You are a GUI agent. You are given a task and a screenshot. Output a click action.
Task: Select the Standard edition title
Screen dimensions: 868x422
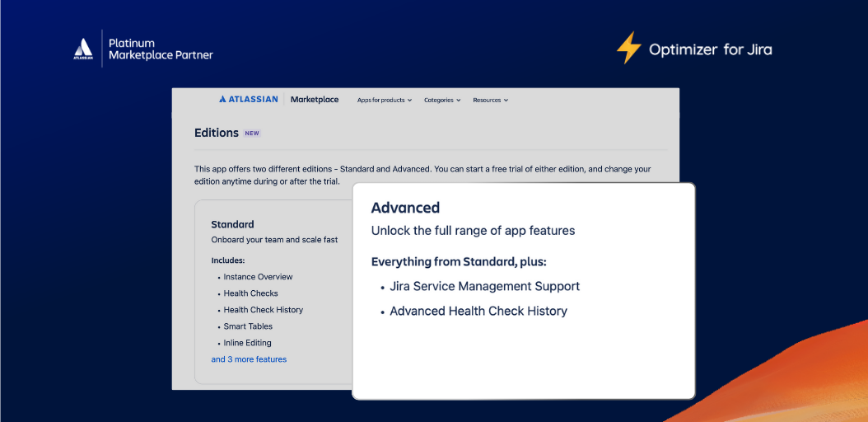[232, 224]
